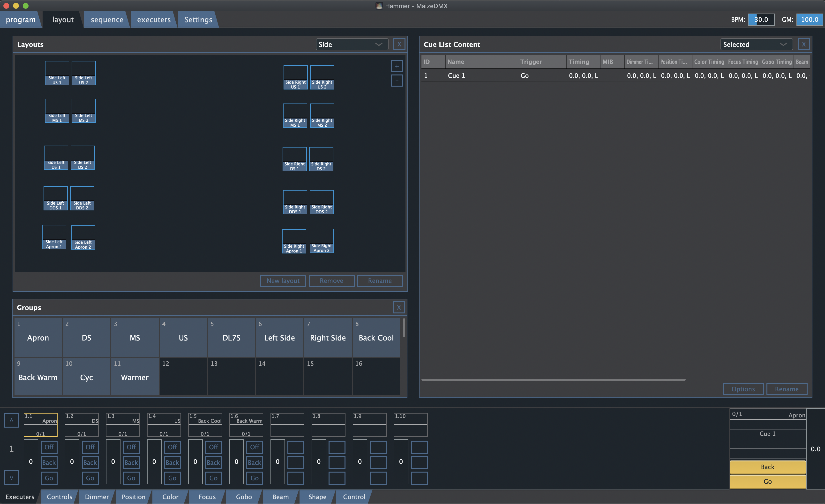This screenshot has height=504, width=825.
Task: Go to next executer page arrow
Action: click(11, 478)
